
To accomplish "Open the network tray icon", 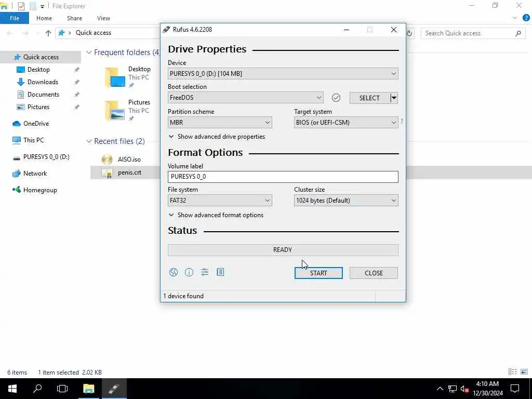I will [x=453, y=389].
